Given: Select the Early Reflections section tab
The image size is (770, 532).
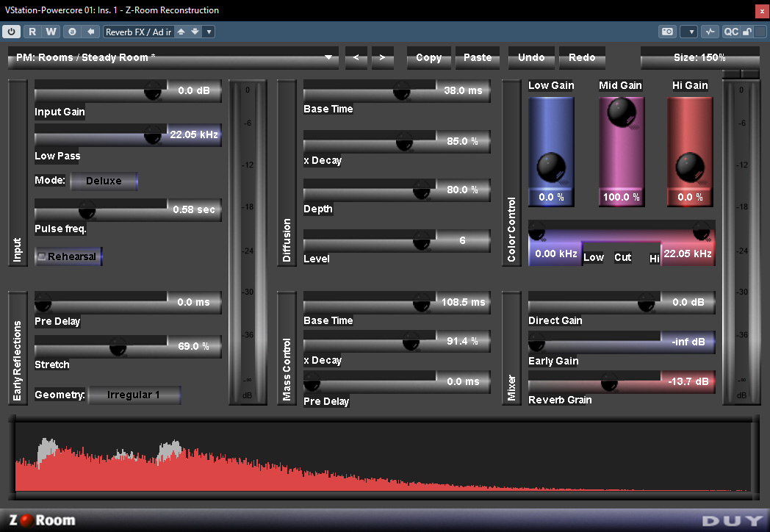Looking at the screenshot, I should [18, 348].
